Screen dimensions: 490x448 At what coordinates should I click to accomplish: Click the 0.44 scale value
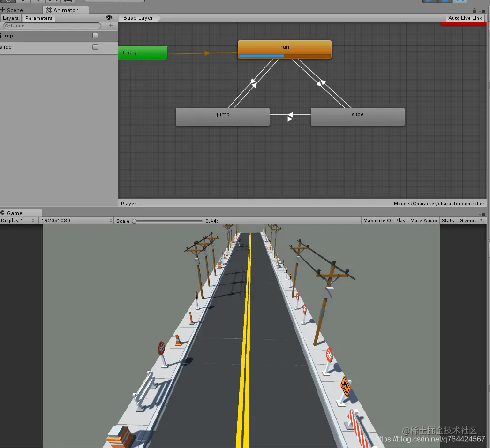click(x=211, y=221)
